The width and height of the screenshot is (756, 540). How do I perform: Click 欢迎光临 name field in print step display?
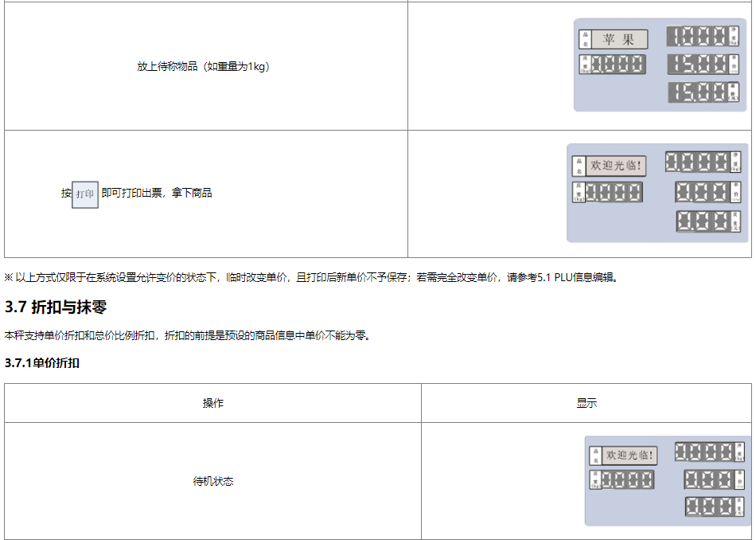pos(616,166)
